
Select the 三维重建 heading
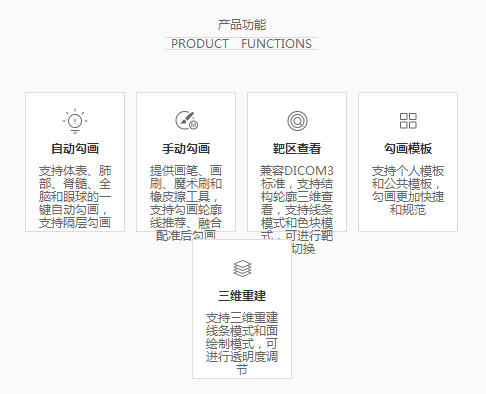[242, 296]
